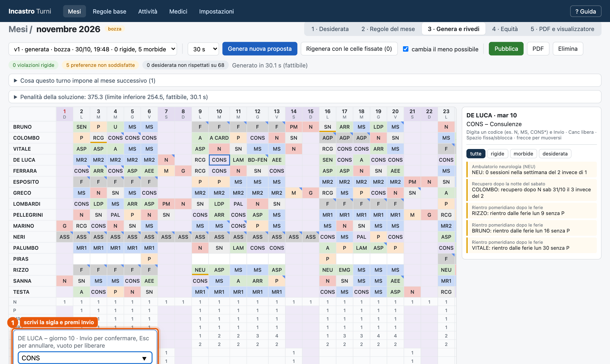Select COLOMBO's 'A CARD' cell
This screenshot has width=610, height=364.
219,138
